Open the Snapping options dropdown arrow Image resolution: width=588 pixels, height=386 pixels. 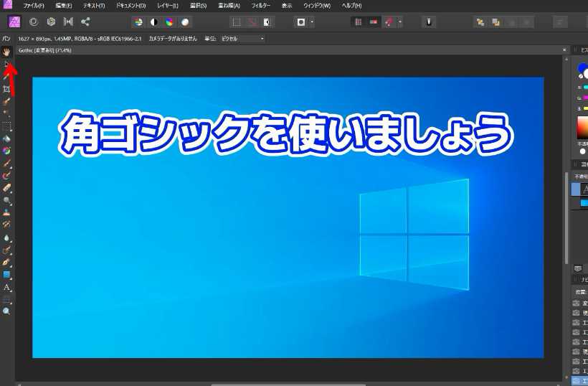tap(400, 22)
